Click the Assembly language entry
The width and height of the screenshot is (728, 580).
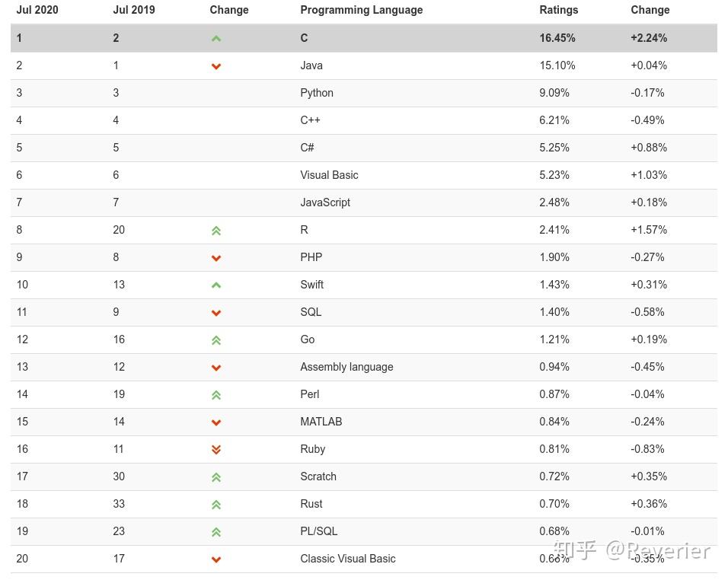pos(346,367)
